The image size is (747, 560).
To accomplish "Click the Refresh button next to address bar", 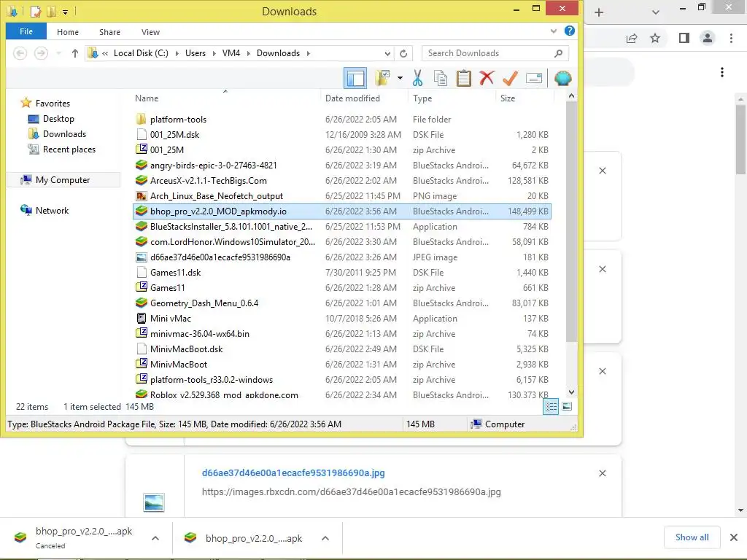I will coord(403,53).
